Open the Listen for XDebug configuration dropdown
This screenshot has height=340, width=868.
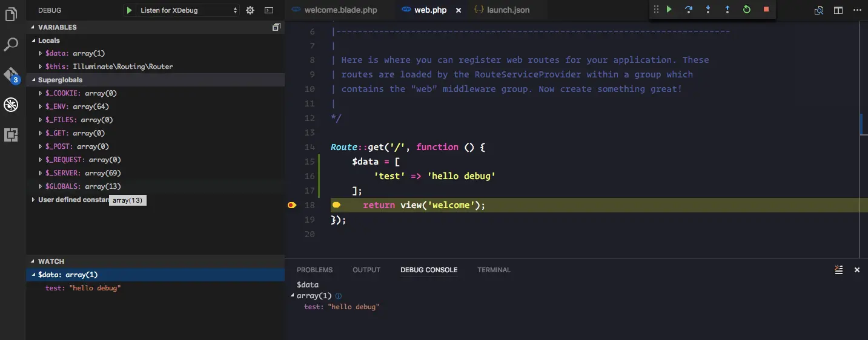[x=189, y=10]
